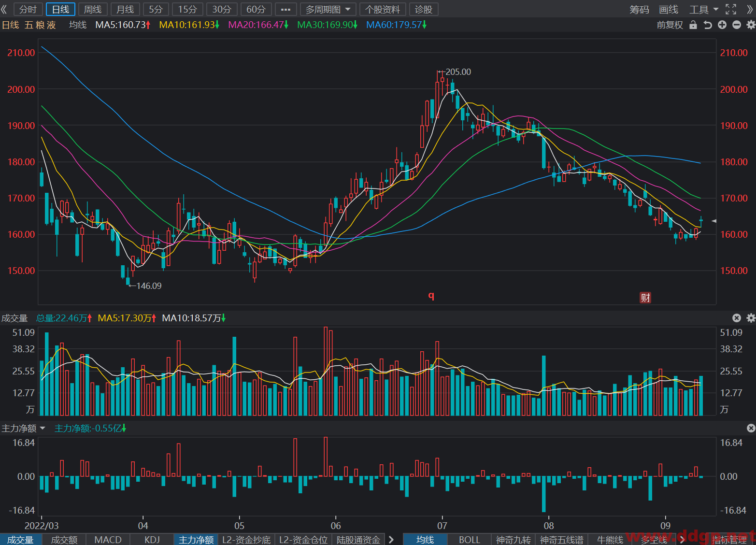The width and height of the screenshot is (756, 545).
Task: Click the 财 earnings marker on chart
Action: coord(645,298)
